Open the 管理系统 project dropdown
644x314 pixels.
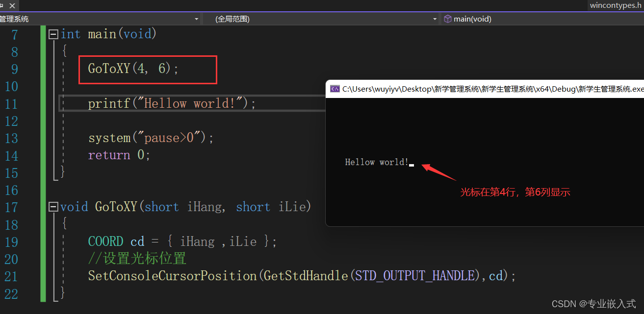click(x=101, y=19)
